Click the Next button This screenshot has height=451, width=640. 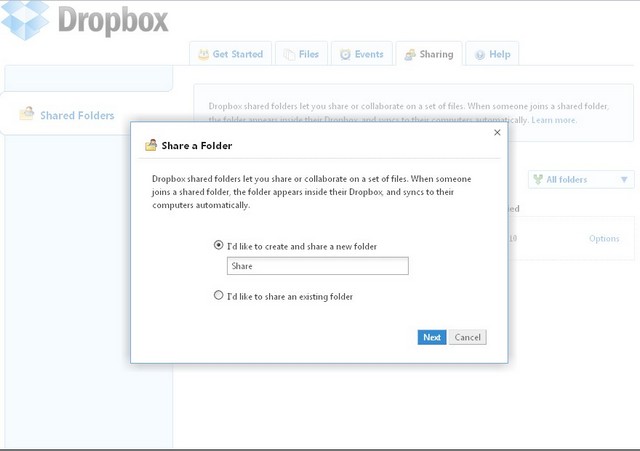pos(432,337)
